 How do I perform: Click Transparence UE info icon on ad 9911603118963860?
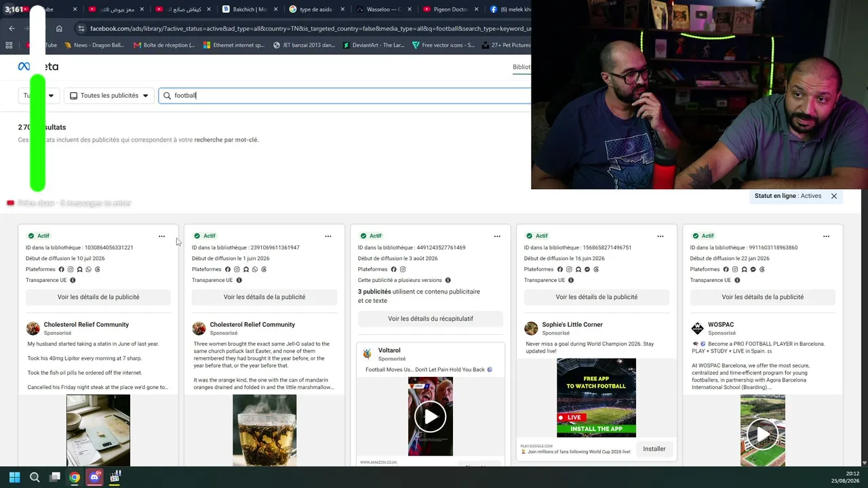737,280
